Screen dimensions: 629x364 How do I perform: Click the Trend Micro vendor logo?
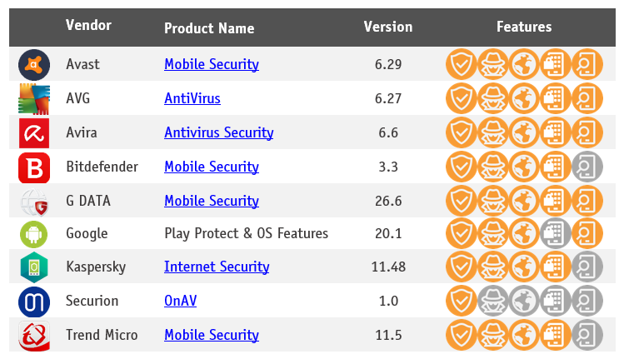point(34,335)
